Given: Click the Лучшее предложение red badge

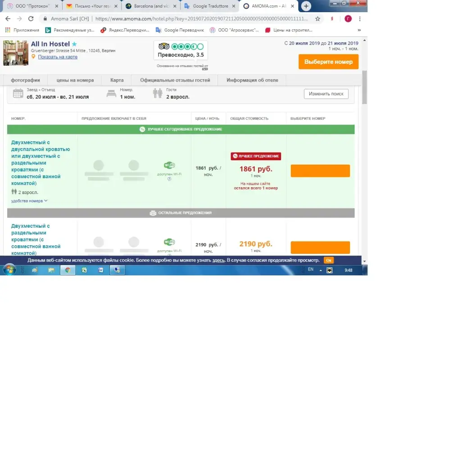Looking at the screenshot, I should point(256,156).
